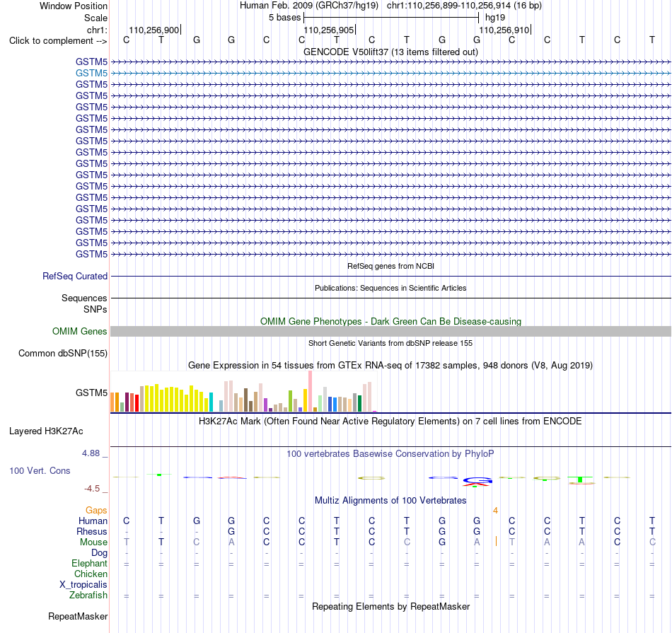Open the 'H3K27Ac Mark' ENCODE track title
This screenshot has height=633, width=672.
pyautogui.click(x=390, y=422)
